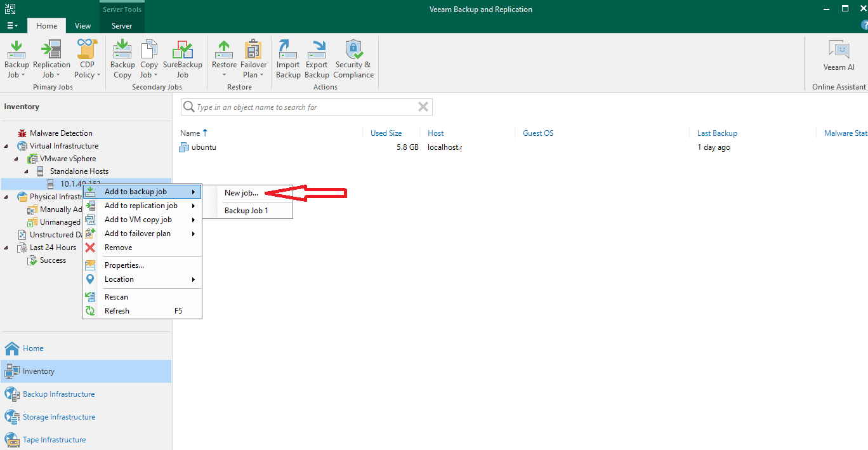Click the Export Backup icon

316,57
